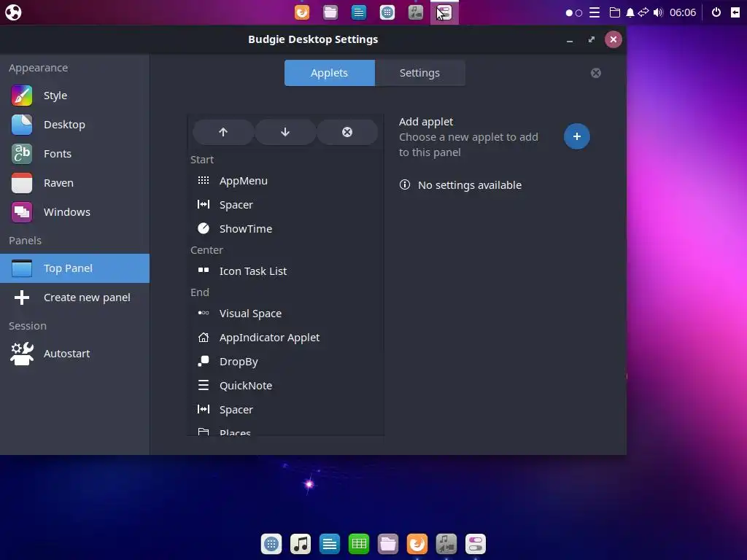Open notifications bell in top panel

tap(630, 12)
